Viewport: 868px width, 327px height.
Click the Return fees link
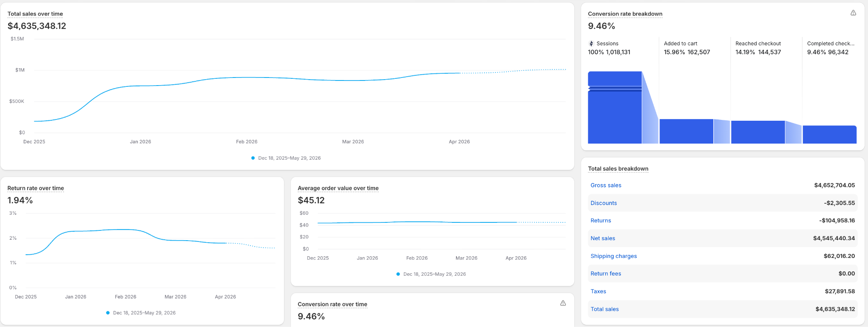pos(606,274)
